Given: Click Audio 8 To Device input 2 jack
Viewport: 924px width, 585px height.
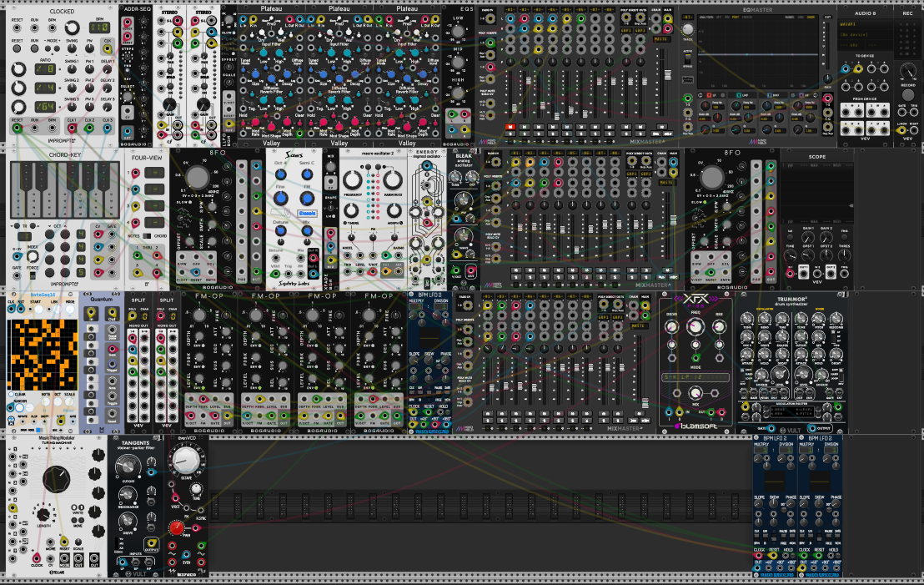Looking at the screenshot, I should click(x=859, y=69).
